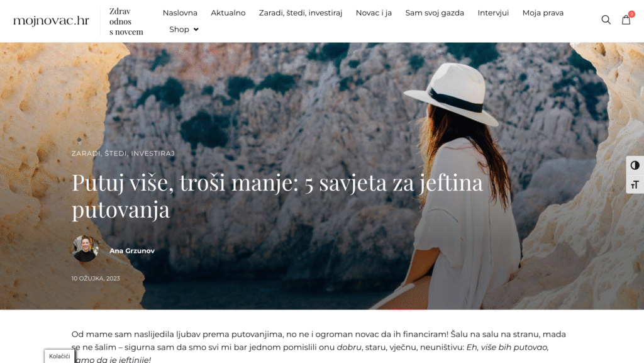This screenshot has width=644, height=363.
Task: Open the shopping bag cart icon
Action: coord(626,20)
